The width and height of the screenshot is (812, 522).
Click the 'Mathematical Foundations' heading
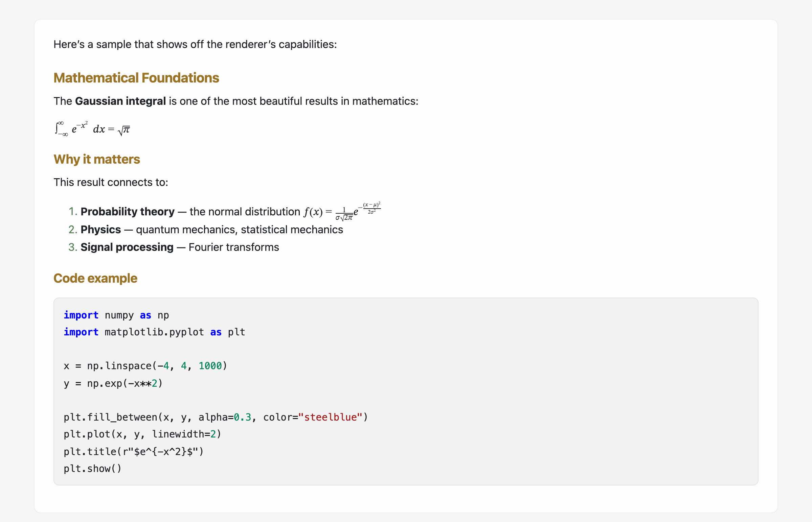click(x=136, y=78)
